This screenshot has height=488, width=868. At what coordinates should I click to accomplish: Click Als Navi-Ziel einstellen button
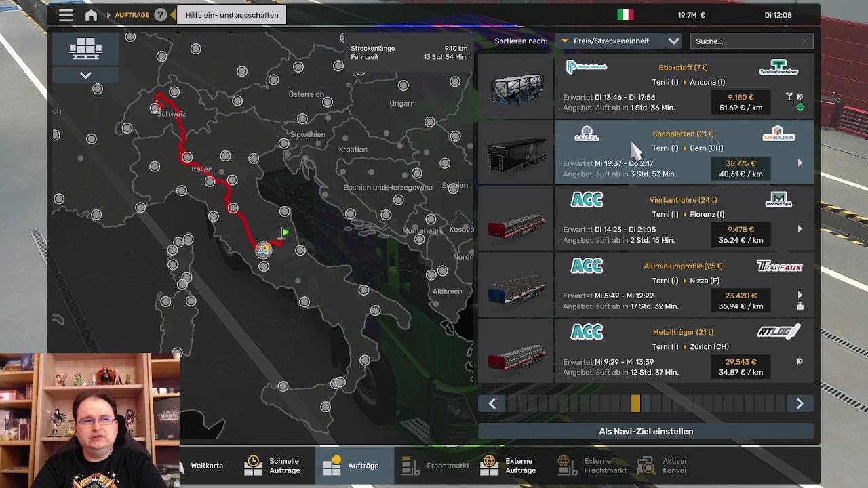[646, 432]
